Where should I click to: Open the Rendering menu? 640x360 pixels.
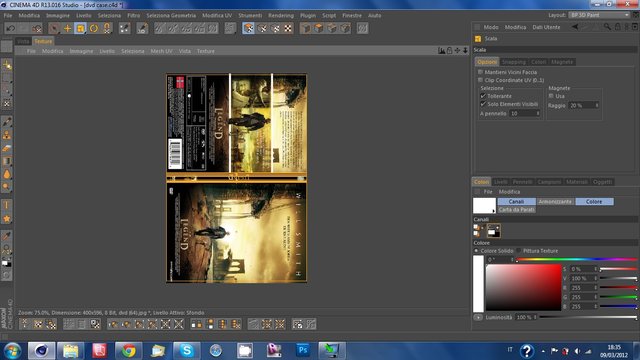point(280,16)
